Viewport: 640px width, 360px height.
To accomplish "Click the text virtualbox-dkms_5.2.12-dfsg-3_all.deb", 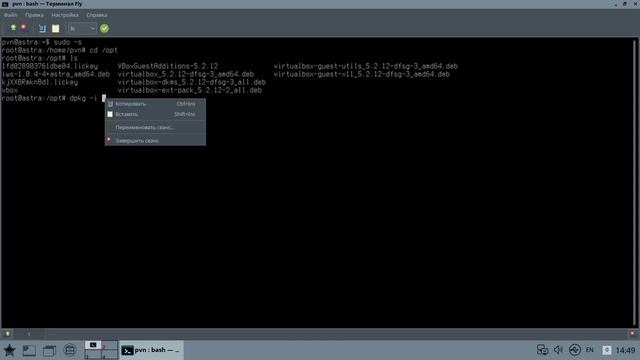I will point(191,82).
